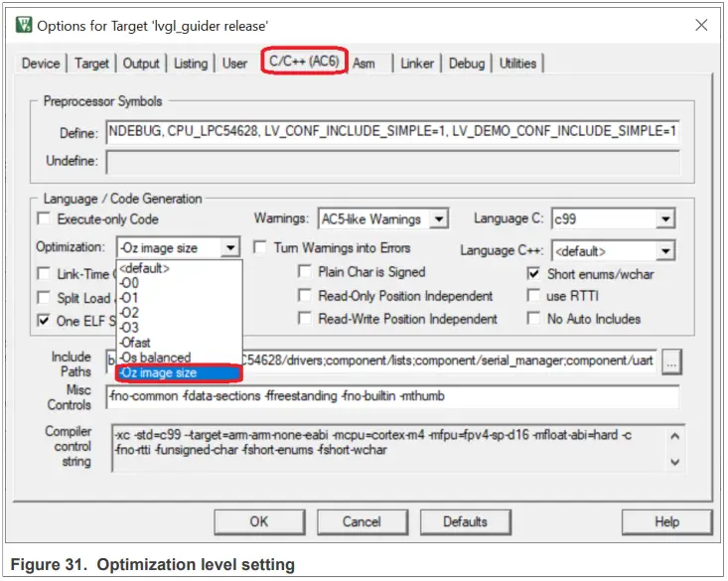Viewport: 728px width, 581px height.
Task: Close the Options for Target dialog
Action: (x=701, y=25)
